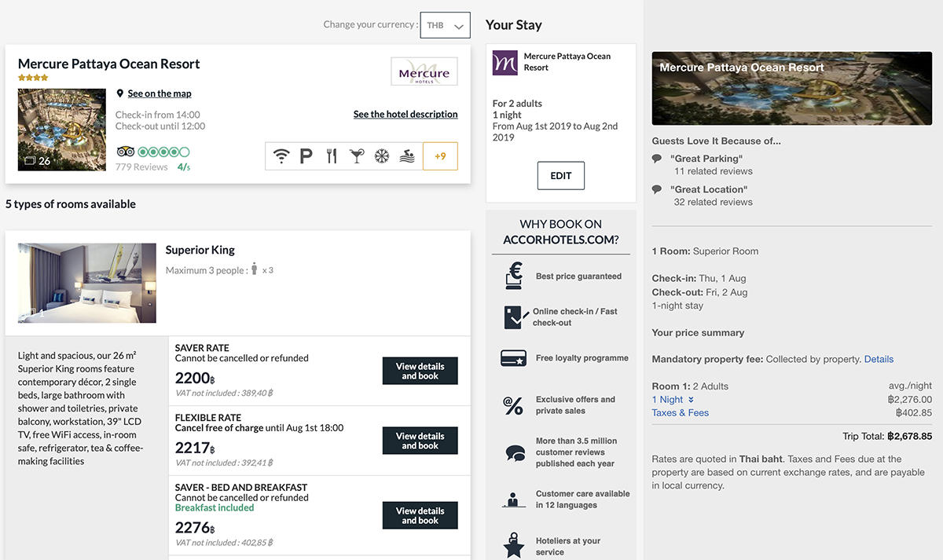Open the 779 Reviews link
943x560 pixels.
tap(141, 167)
